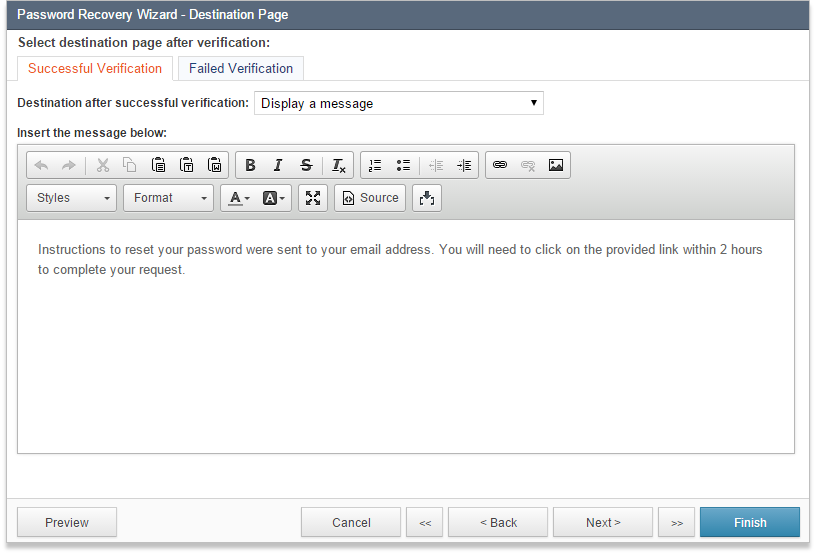Open destination 'Display a message' dropdown
The width and height of the screenshot is (816, 554).
tap(399, 103)
